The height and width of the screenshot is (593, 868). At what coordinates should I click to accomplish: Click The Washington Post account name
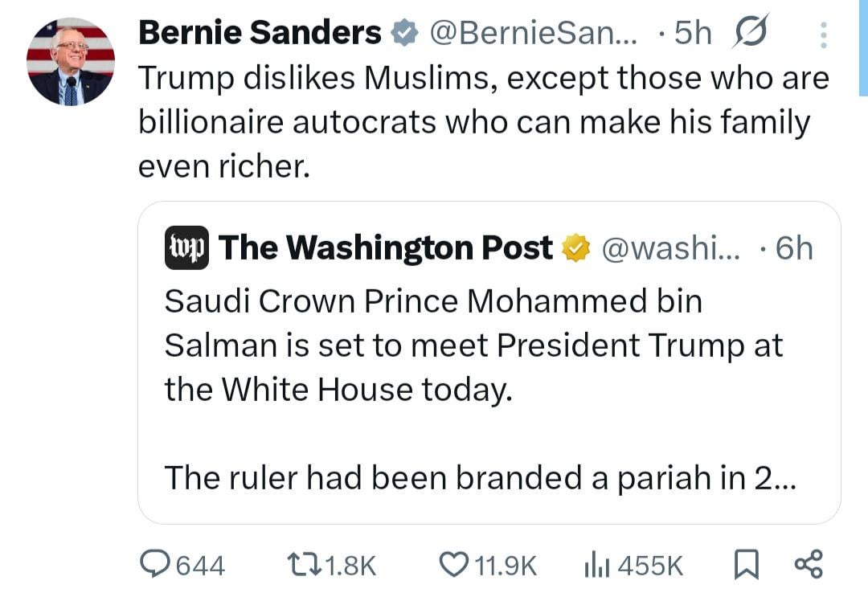coord(385,248)
